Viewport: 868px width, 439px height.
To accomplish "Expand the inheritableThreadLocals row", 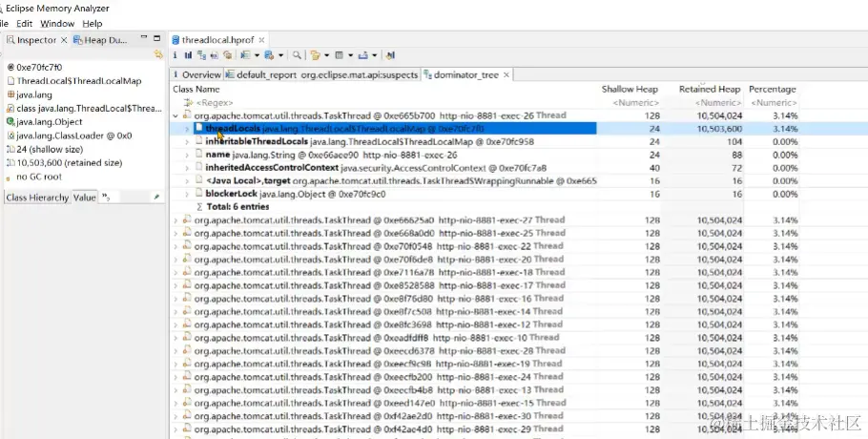I will (x=187, y=141).
